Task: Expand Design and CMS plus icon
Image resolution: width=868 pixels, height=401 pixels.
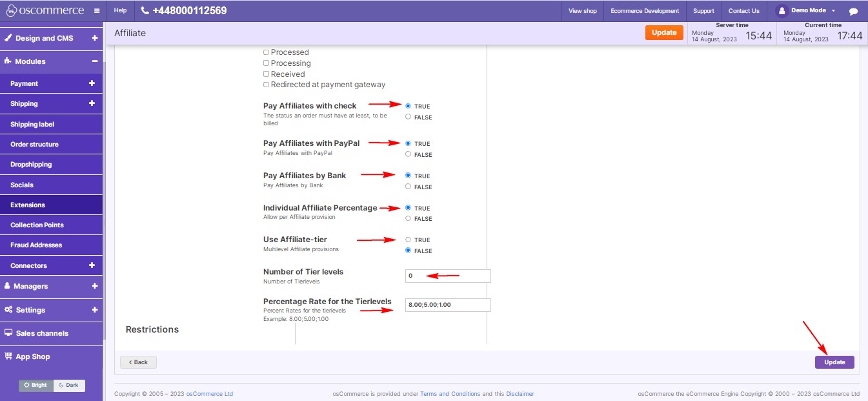Action: [x=95, y=38]
